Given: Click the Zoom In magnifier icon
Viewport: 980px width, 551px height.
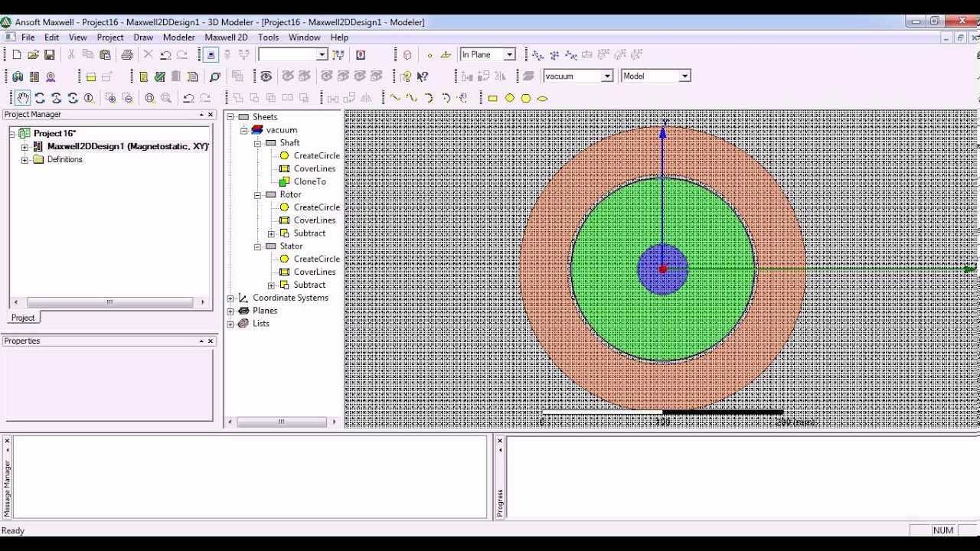Looking at the screenshot, I should (x=111, y=98).
